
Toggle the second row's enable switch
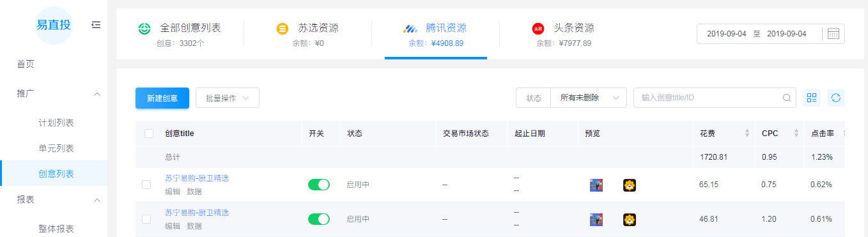(x=319, y=219)
